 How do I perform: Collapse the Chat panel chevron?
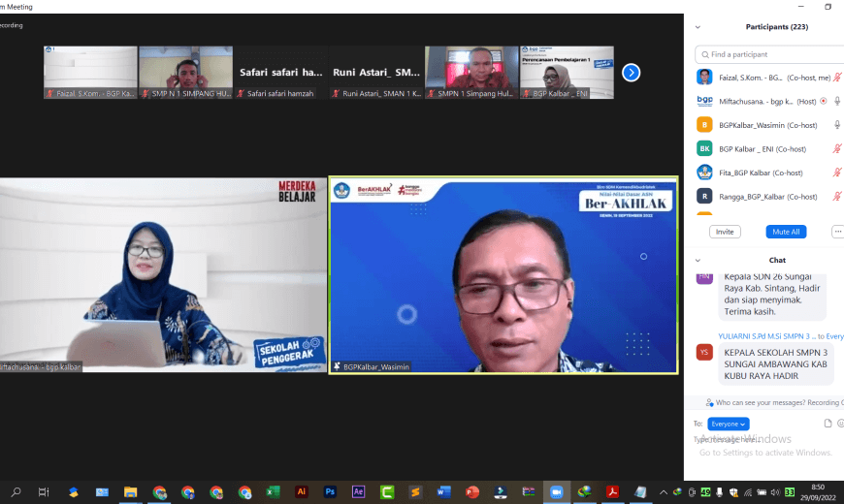[698, 261]
